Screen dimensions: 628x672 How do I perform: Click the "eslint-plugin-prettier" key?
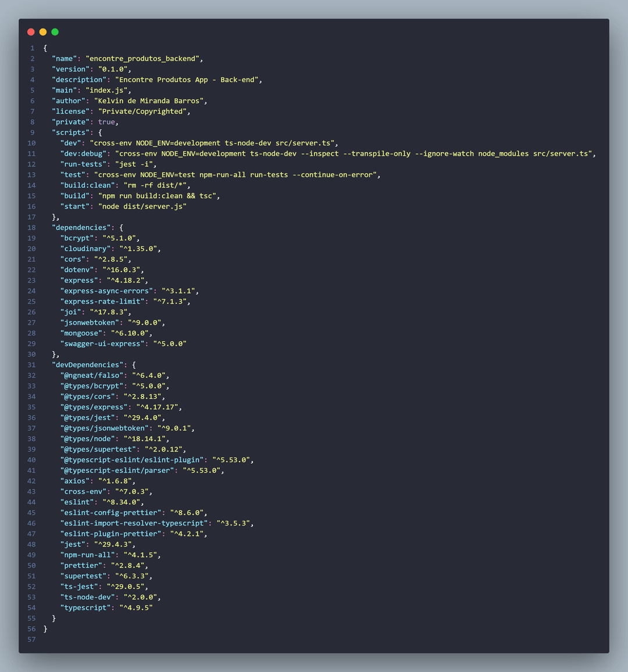click(110, 534)
